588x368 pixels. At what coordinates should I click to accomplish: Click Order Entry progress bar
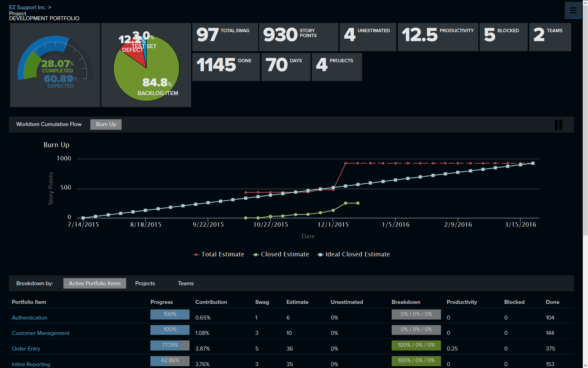click(170, 345)
